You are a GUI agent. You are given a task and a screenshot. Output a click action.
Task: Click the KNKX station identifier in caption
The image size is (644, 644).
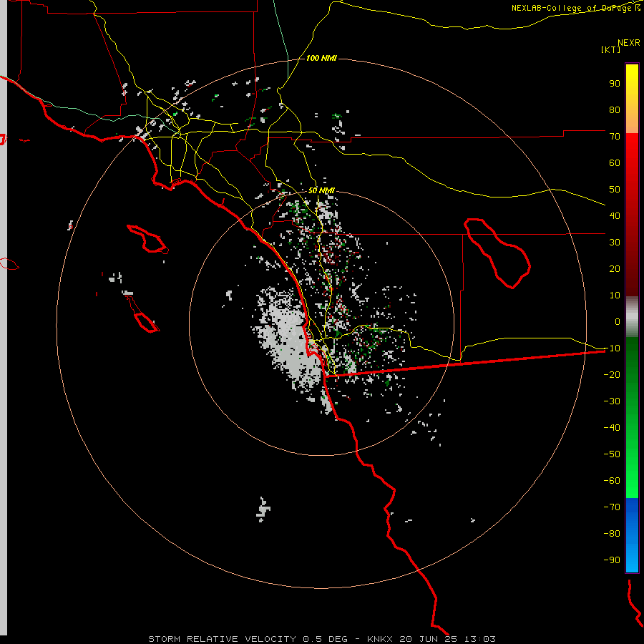(x=379, y=639)
